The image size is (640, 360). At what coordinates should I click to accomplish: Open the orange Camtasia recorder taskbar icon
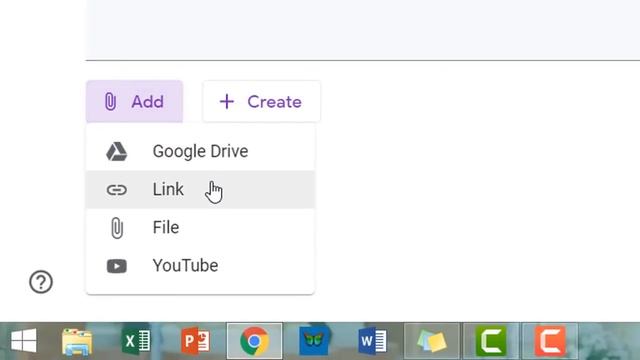point(550,340)
